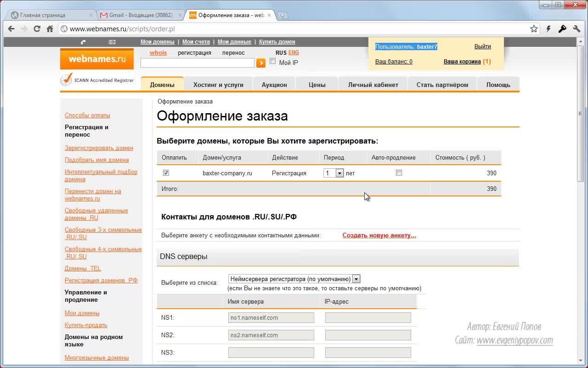The image size is (588, 368).
Task: Select the whois search mode
Action: [x=158, y=52]
